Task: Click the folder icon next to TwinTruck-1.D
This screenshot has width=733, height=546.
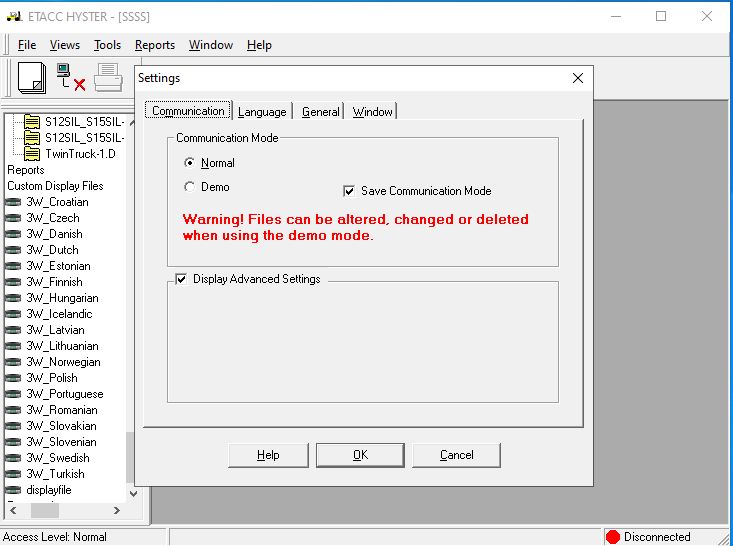Action: click(x=32, y=154)
